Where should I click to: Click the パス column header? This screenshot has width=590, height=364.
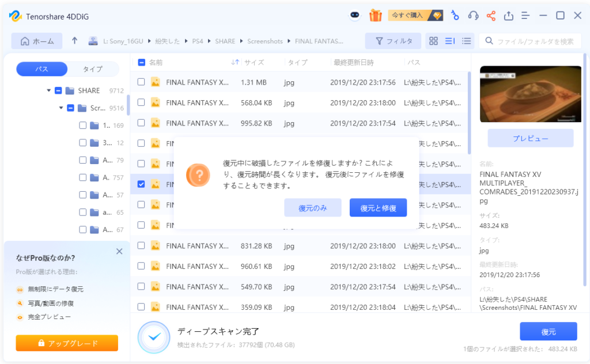point(414,62)
